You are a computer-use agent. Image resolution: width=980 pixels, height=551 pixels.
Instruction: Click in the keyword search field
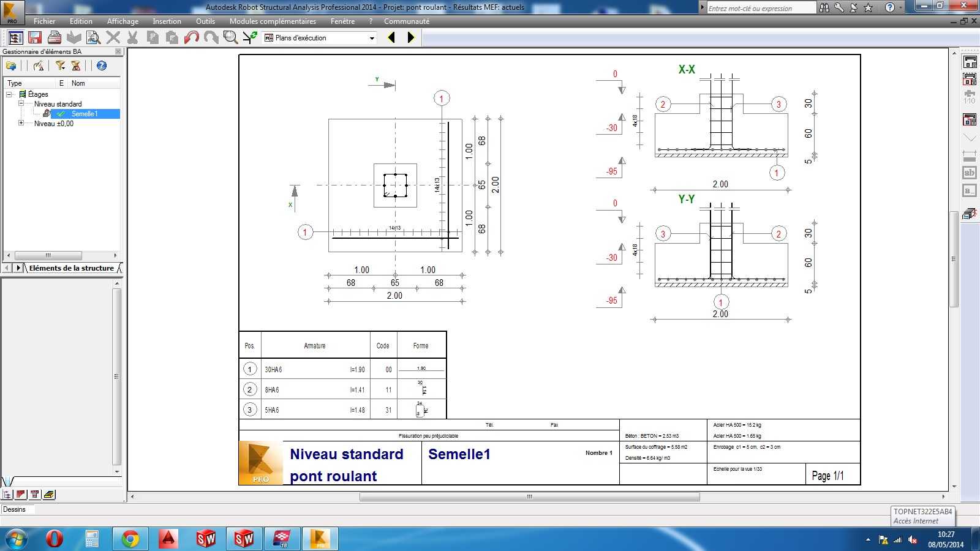tap(761, 8)
